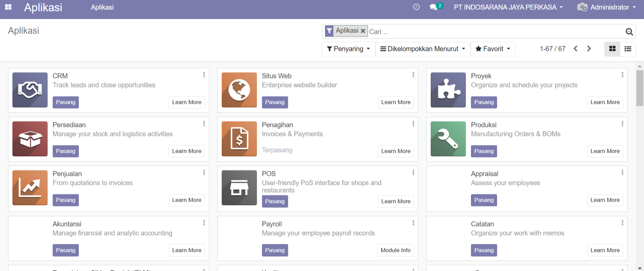The image size is (644, 271).
Task: Open the apps grid home menu icon
Action: coord(8,7)
